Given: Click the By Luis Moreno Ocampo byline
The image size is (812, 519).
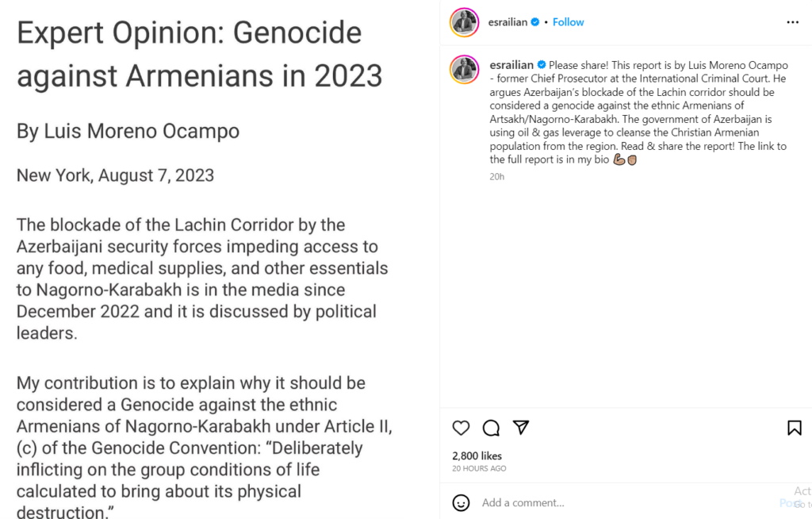Looking at the screenshot, I should [x=128, y=131].
